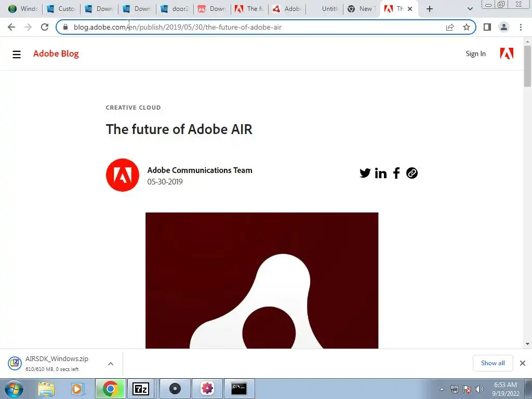Switch to the first 'Windc' tab
The height and width of the screenshot is (399, 532).
pos(23,9)
